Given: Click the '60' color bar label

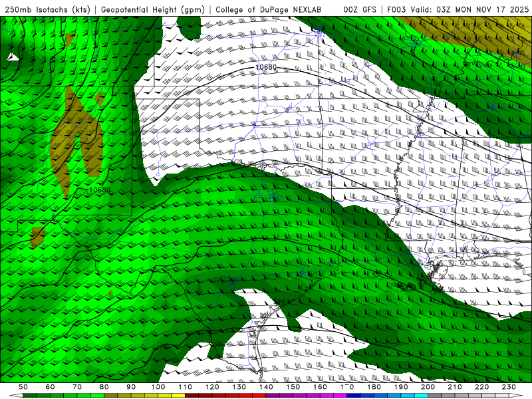Looking at the screenshot, I should [x=50, y=387].
